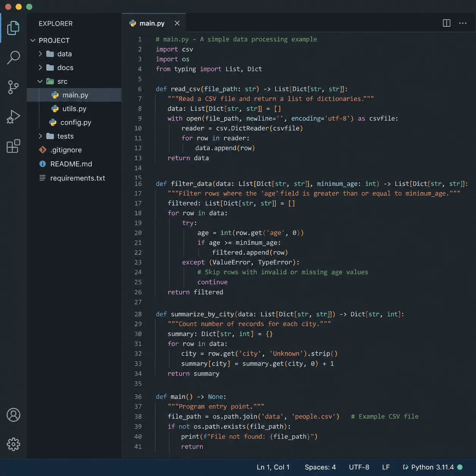Open Run and Debug view icon
The image size is (476, 476).
(x=13, y=117)
